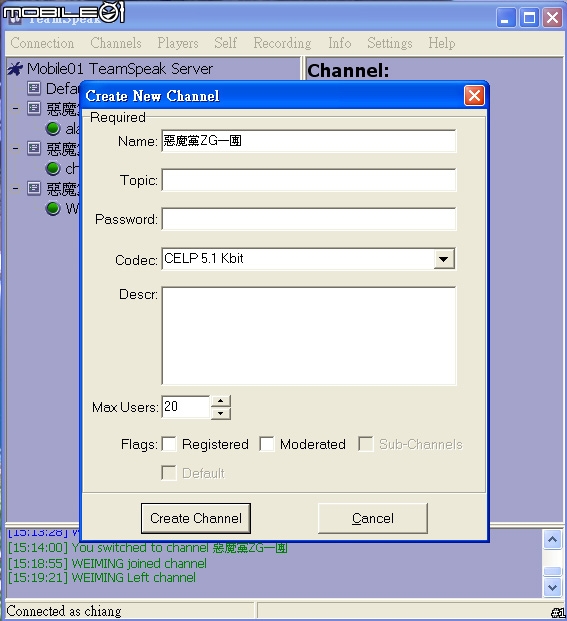
Task: Click into the Password field
Action: pos(309,219)
